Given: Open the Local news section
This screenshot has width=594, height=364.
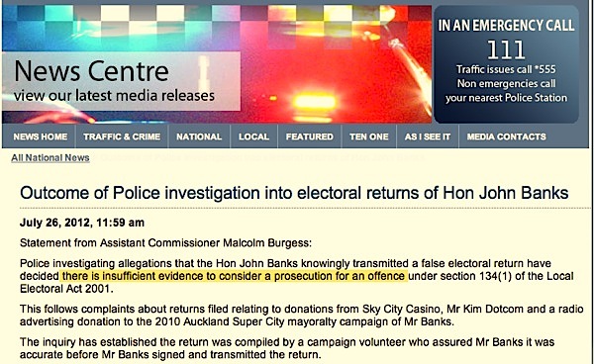Looking at the screenshot, I should point(253,136).
